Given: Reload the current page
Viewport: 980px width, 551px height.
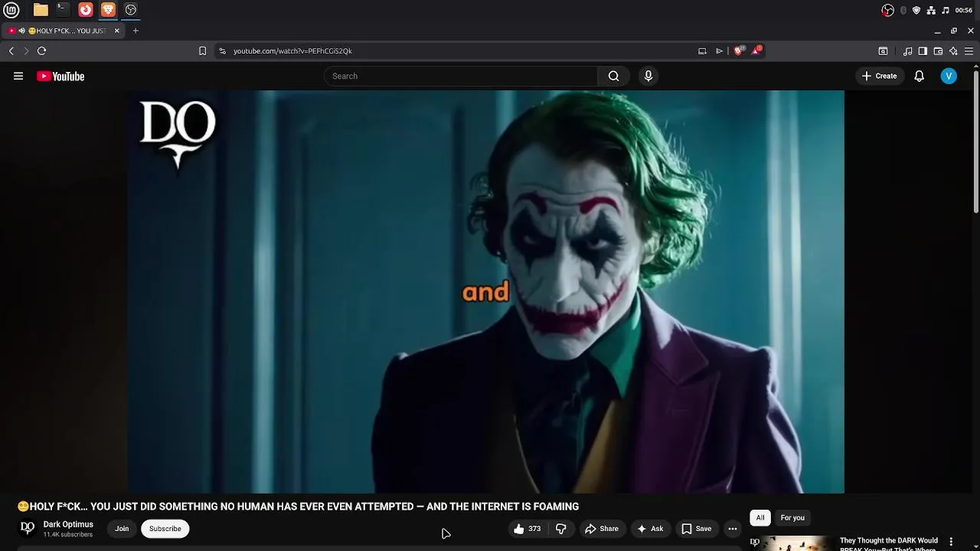Looking at the screenshot, I should [x=41, y=51].
